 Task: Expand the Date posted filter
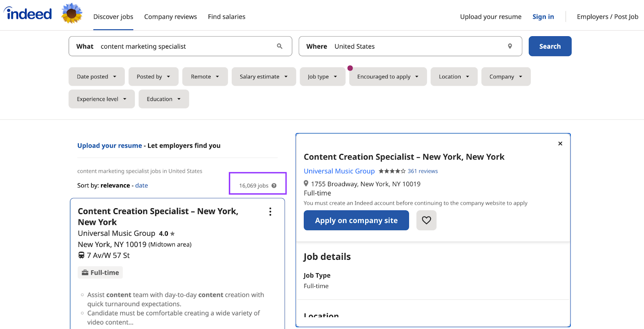(x=97, y=76)
